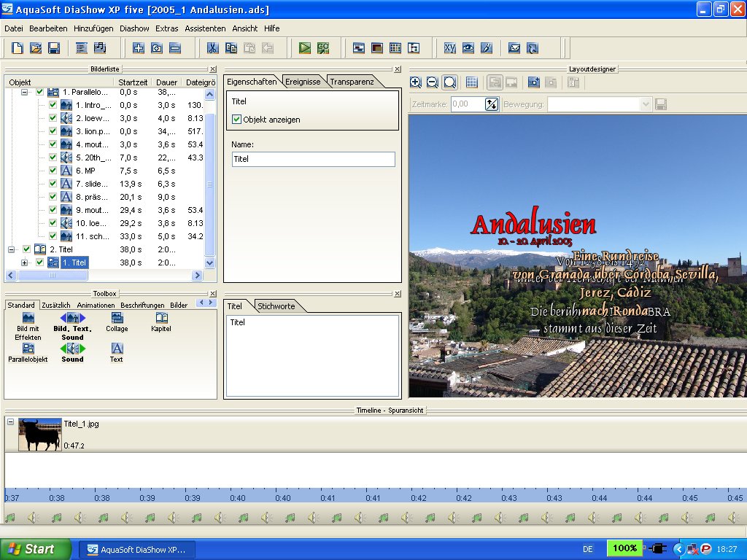Click the 'xy' toolbar icon
This screenshot has height=560, width=747.
tap(450, 48)
